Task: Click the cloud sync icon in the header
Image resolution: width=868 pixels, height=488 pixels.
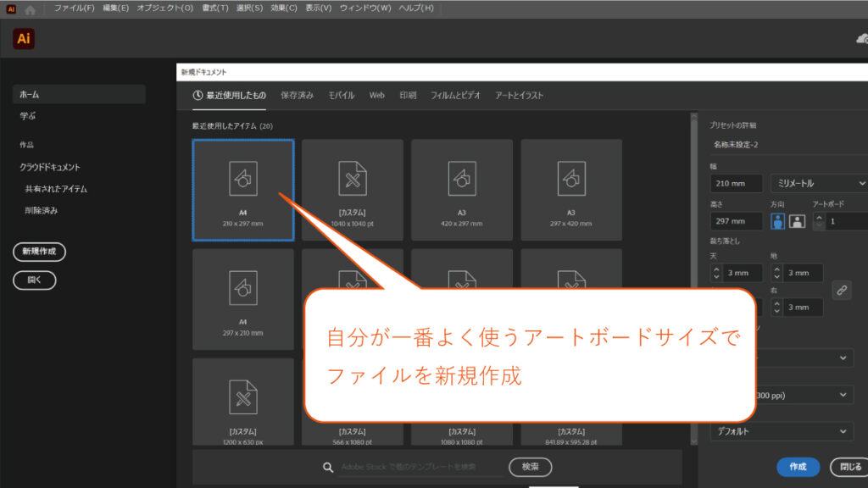Action: pos(862,39)
